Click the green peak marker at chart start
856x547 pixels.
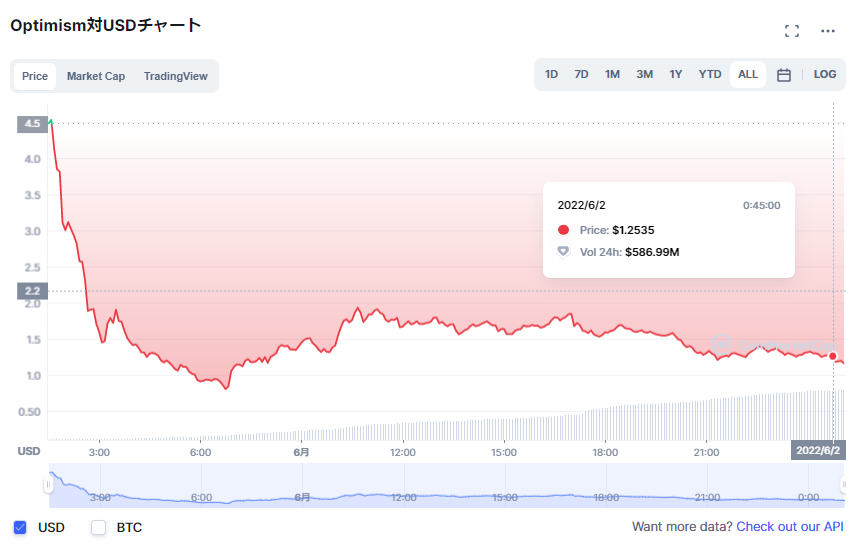point(50,121)
